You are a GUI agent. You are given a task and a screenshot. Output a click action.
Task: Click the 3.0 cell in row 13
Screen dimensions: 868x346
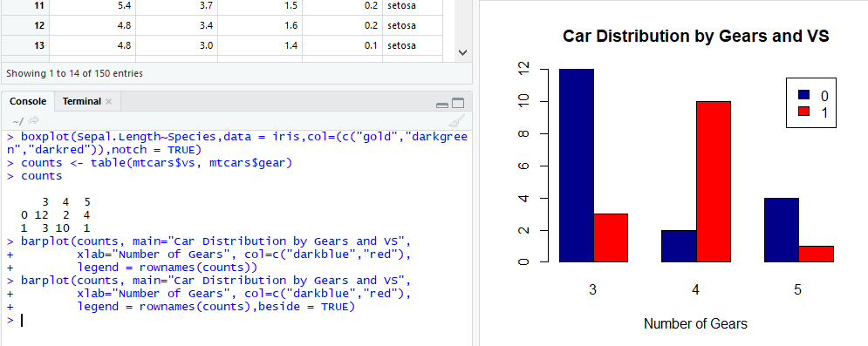[x=176, y=45]
